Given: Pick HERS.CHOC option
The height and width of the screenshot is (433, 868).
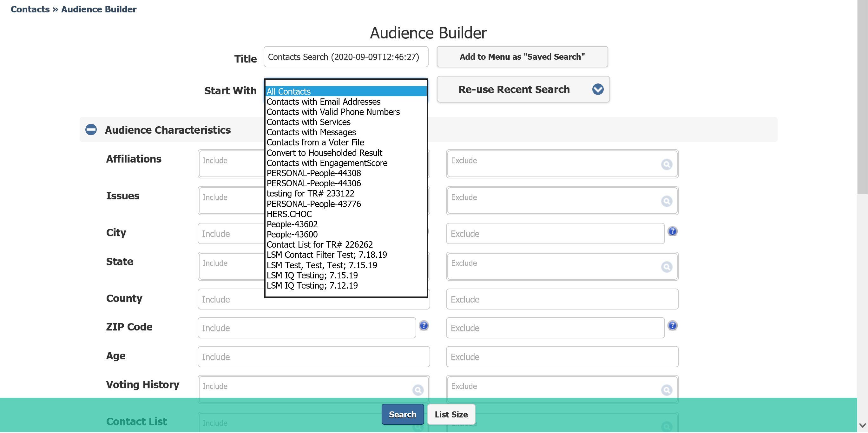Looking at the screenshot, I should 346,214.
